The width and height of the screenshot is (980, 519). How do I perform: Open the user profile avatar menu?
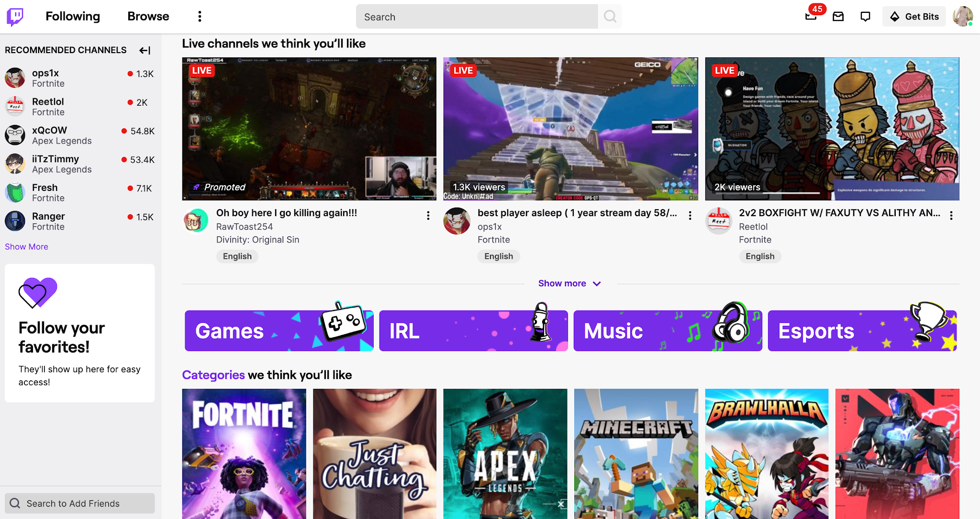[x=962, y=17]
